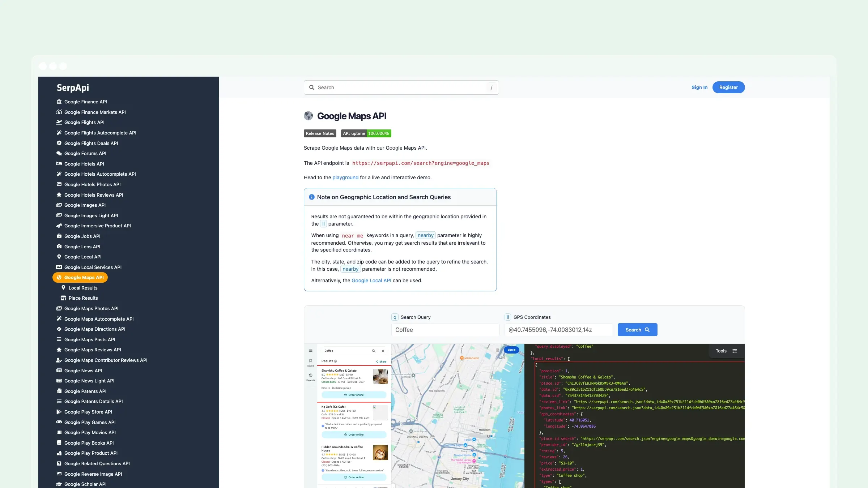
Task: Click the speech bubbles icon beside Google Forums API
Action: [59, 153]
